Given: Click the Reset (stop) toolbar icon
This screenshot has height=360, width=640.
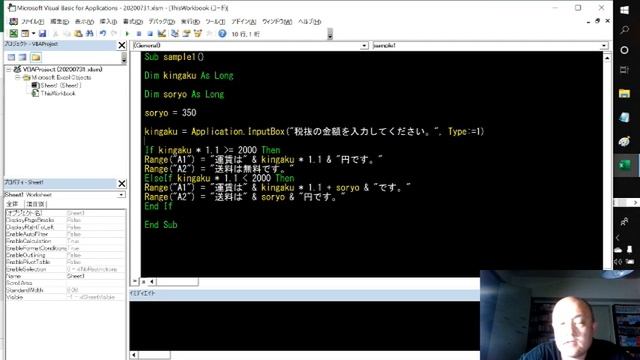Looking at the screenshot, I should point(150,33).
